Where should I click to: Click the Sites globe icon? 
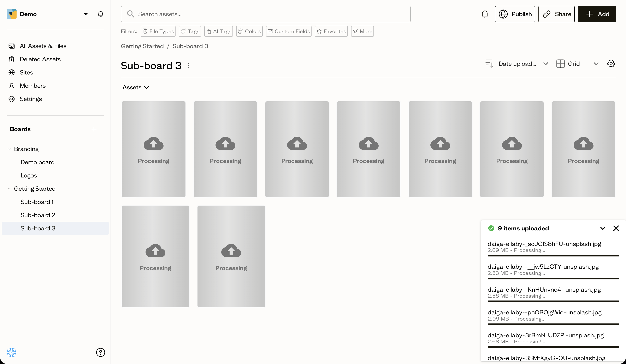click(11, 72)
